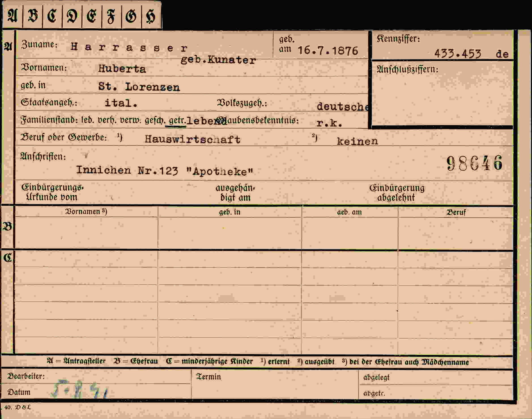Click the section B marker in left margin
Viewport: 532px width, 419px height.
7,226
